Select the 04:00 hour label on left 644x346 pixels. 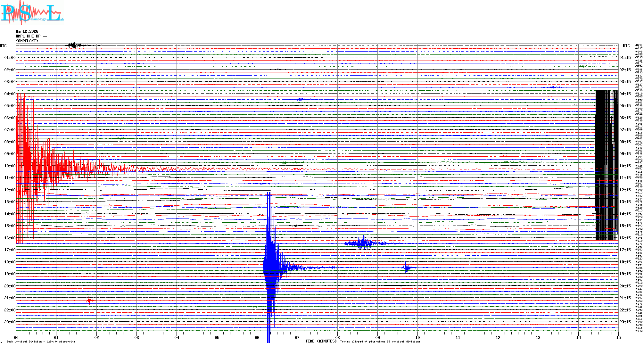10,94
